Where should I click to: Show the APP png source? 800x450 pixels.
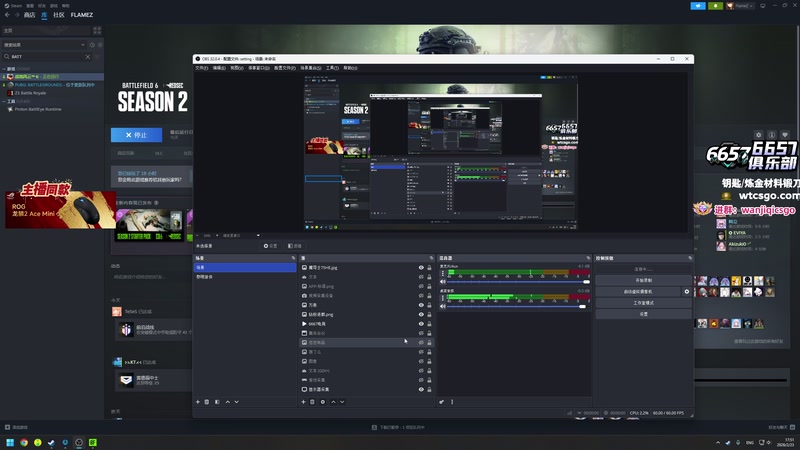pyautogui.click(x=421, y=286)
